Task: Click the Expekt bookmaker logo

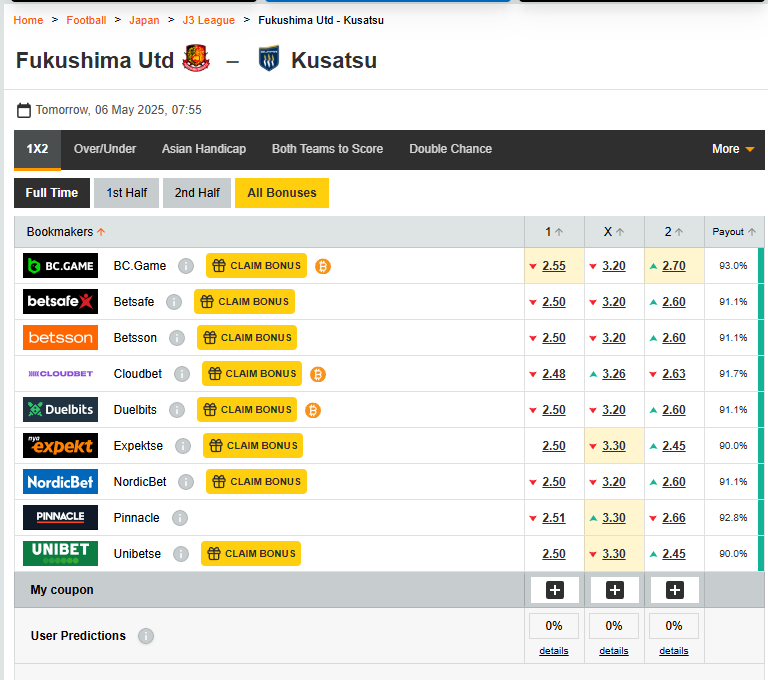Action: 60,445
